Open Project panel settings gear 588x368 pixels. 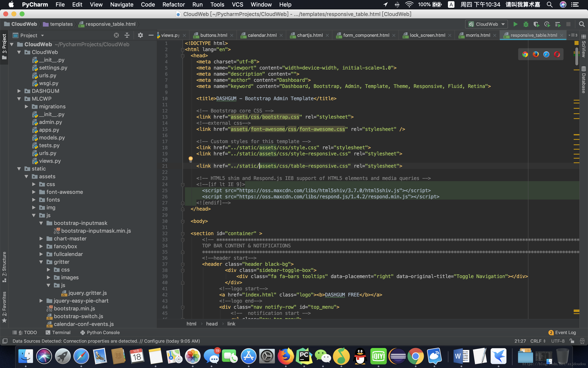coord(140,35)
